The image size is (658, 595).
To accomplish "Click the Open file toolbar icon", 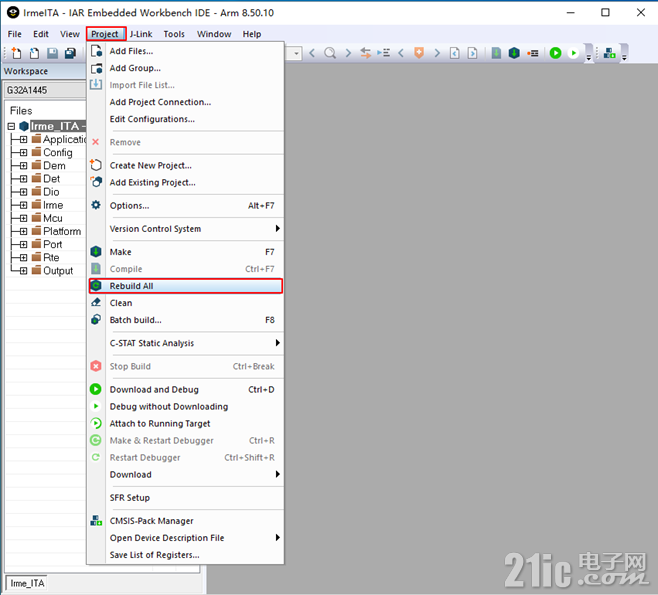I will point(34,53).
